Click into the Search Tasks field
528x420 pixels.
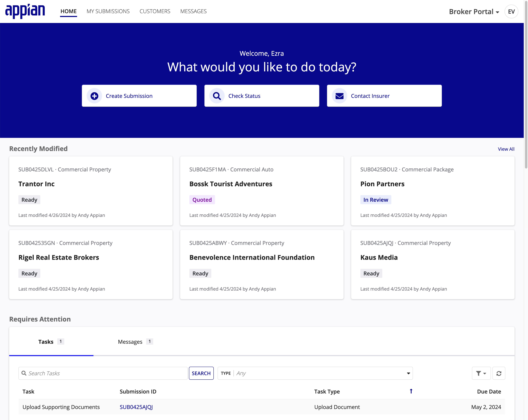pyautogui.click(x=103, y=373)
